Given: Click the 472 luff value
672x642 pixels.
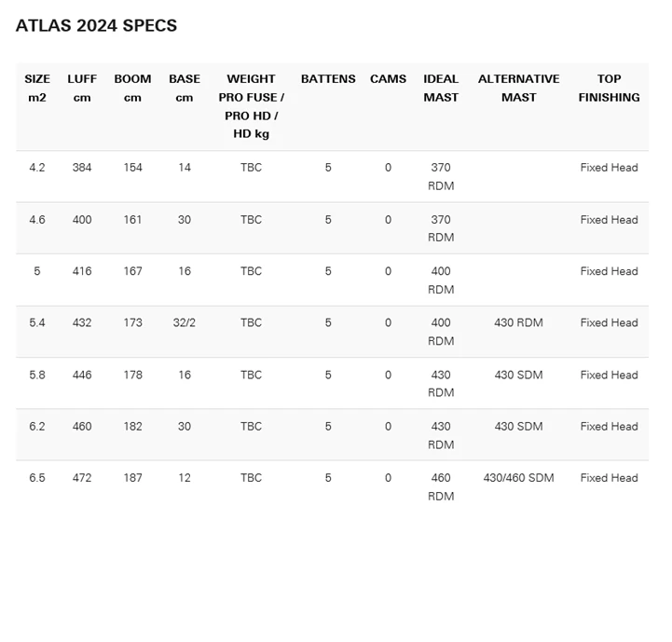Looking at the screenshot, I should point(82,477).
